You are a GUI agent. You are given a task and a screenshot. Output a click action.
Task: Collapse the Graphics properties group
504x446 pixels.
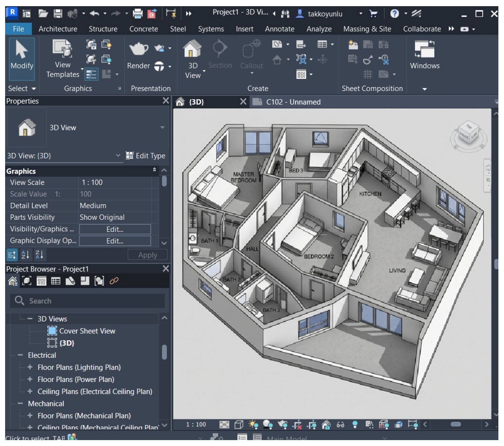coord(154,170)
